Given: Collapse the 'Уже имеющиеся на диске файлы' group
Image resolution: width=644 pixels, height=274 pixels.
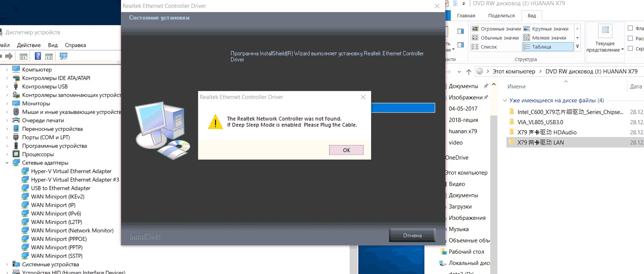Looking at the screenshot, I should [505, 100].
